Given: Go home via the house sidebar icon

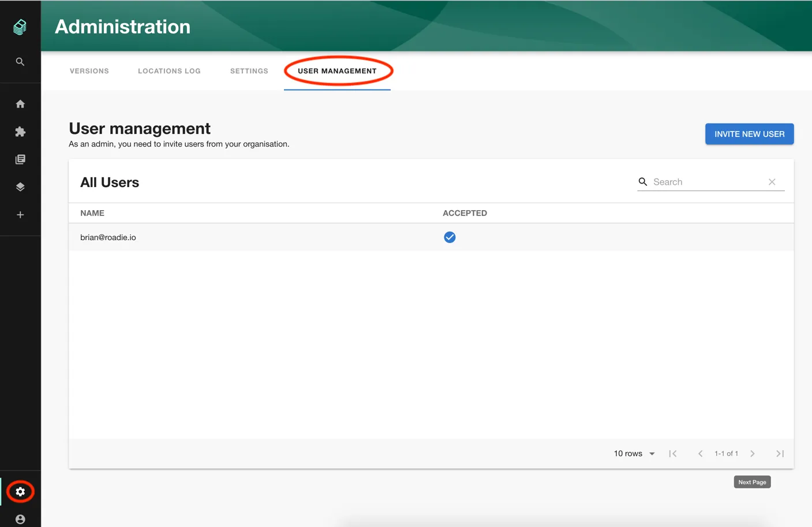Looking at the screenshot, I should (20, 104).
